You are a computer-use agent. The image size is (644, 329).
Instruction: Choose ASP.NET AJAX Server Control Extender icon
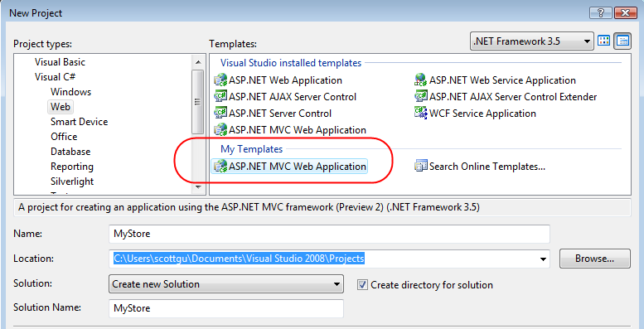(421, 96)
